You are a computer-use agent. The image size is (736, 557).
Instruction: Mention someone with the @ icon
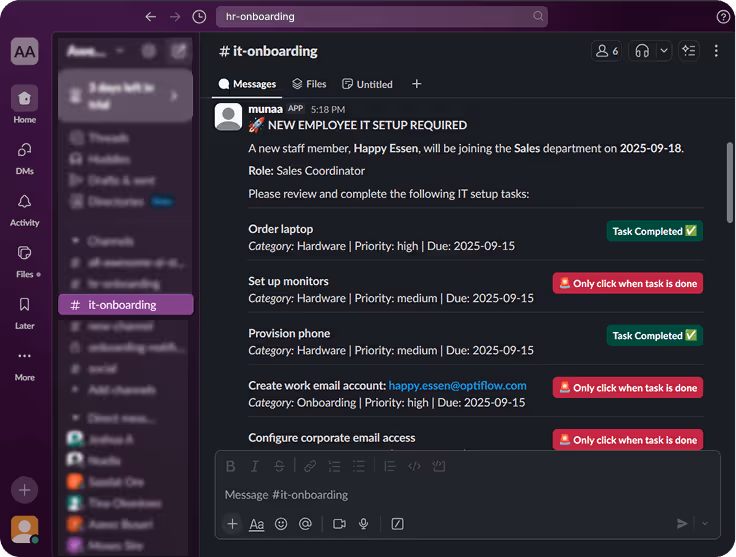click(x=305, y=524)
